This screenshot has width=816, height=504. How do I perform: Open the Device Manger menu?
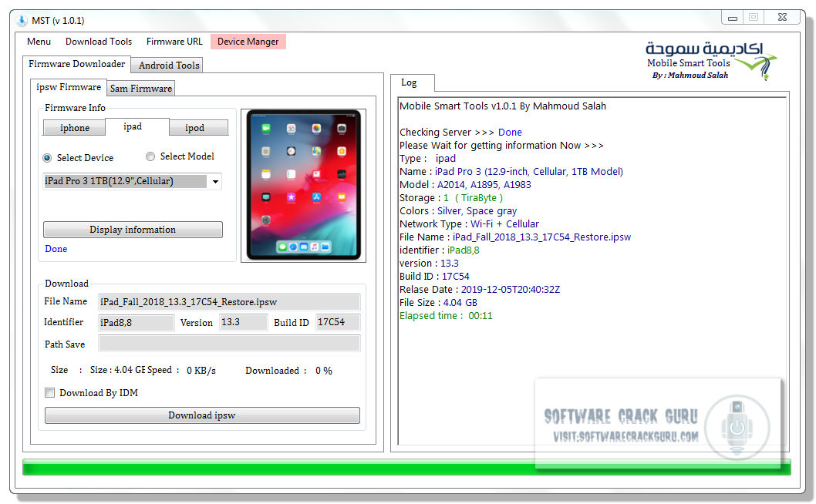point(248,42)
